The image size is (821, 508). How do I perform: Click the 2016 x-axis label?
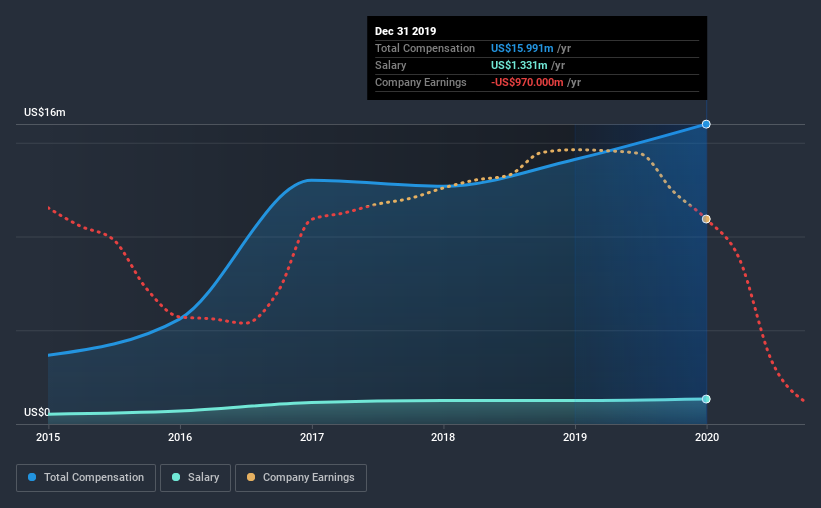[x=180, y=437]
